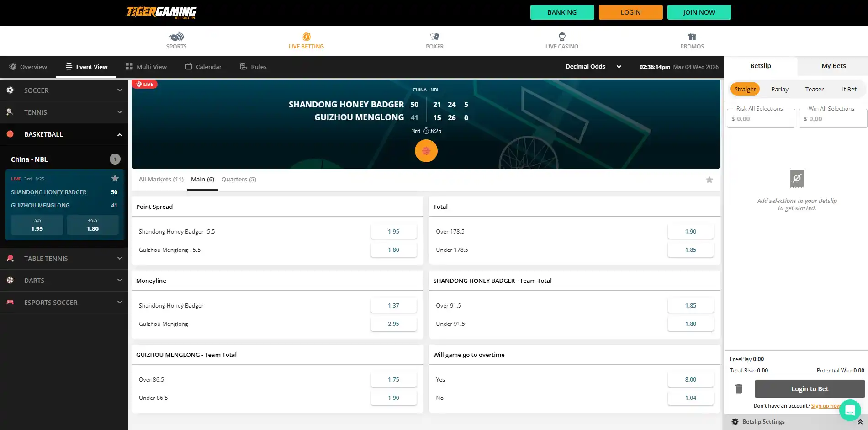Clear betslip with the trash icon

pyautogui.click(x=739, y=389)
